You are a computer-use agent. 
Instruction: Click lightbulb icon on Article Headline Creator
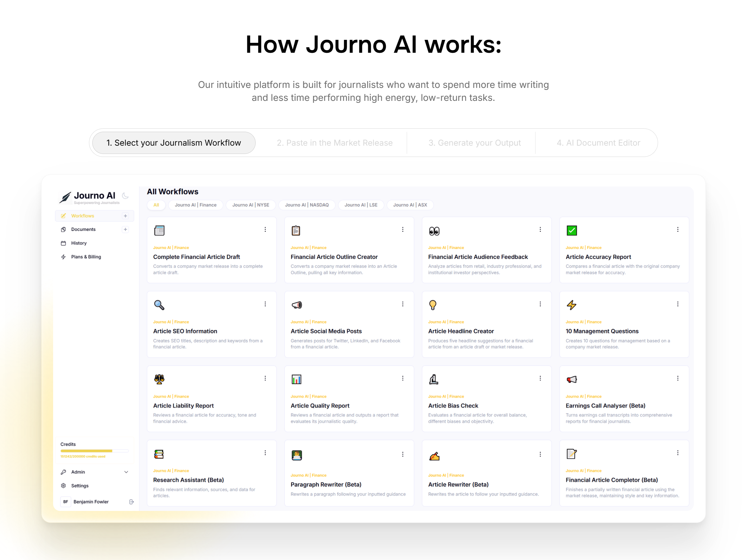433,305
